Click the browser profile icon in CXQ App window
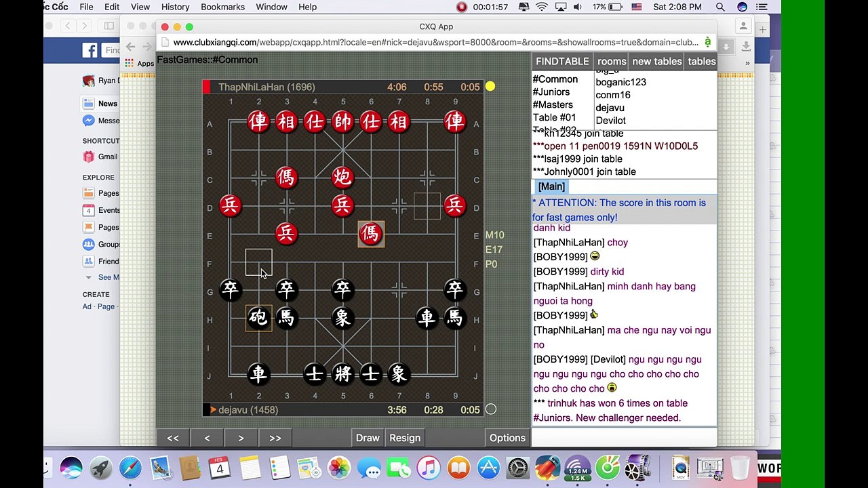This screenshot has height=488, width=868. tap(743, 26)
